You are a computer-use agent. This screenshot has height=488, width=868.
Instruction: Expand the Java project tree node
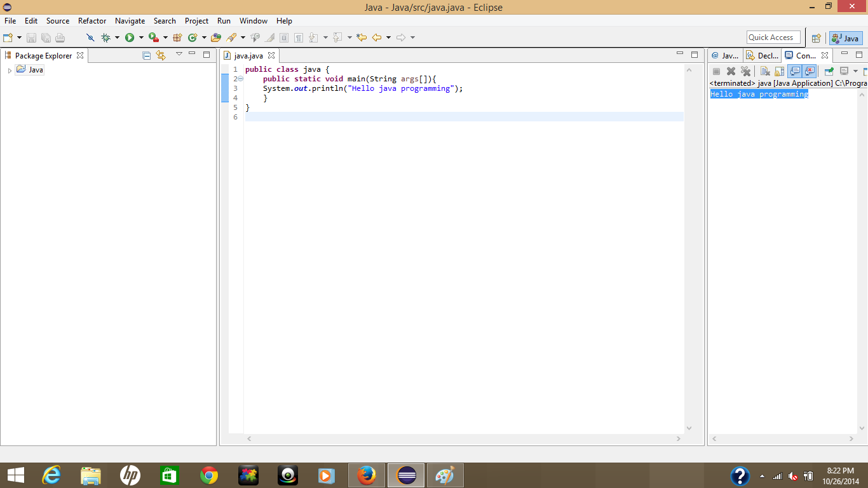[9, 69]
